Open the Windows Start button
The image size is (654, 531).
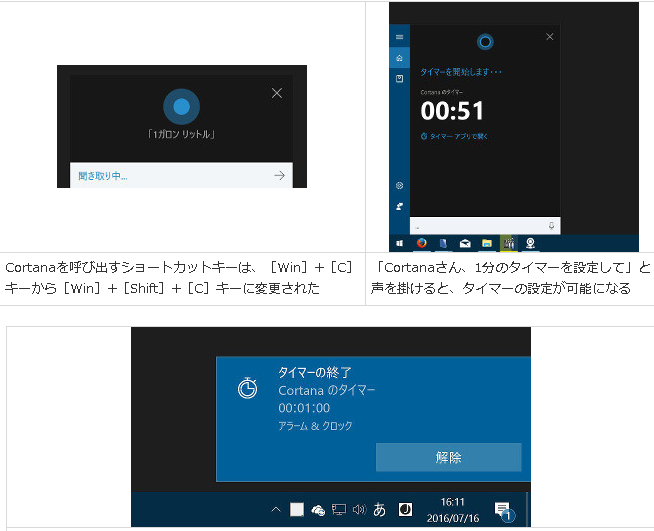(400, 243)
